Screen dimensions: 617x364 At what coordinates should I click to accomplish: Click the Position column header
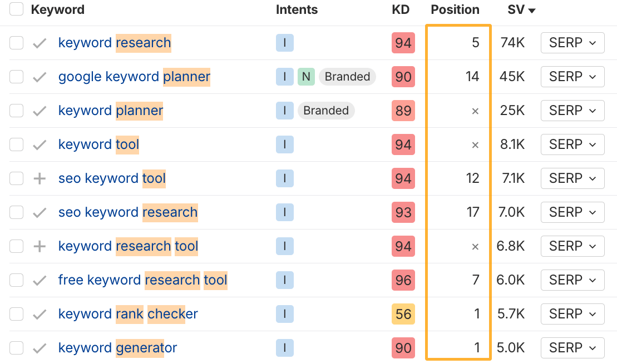point(455,9)
